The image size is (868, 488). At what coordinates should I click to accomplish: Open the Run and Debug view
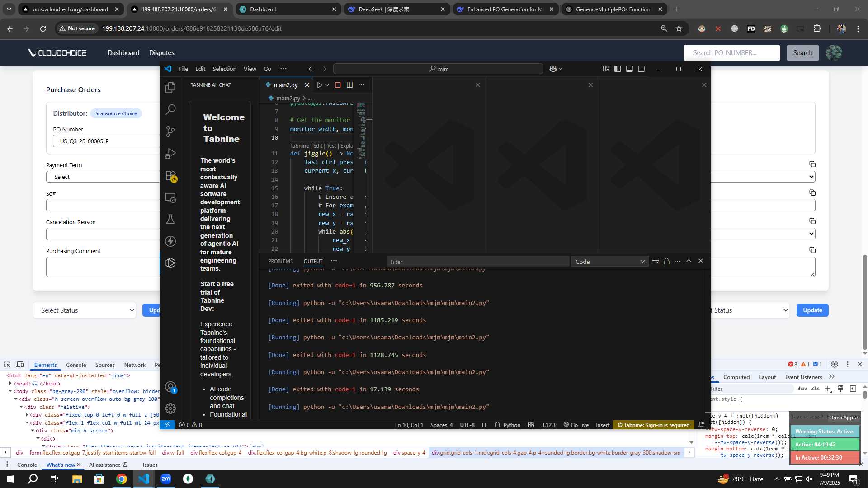point(170,154)
